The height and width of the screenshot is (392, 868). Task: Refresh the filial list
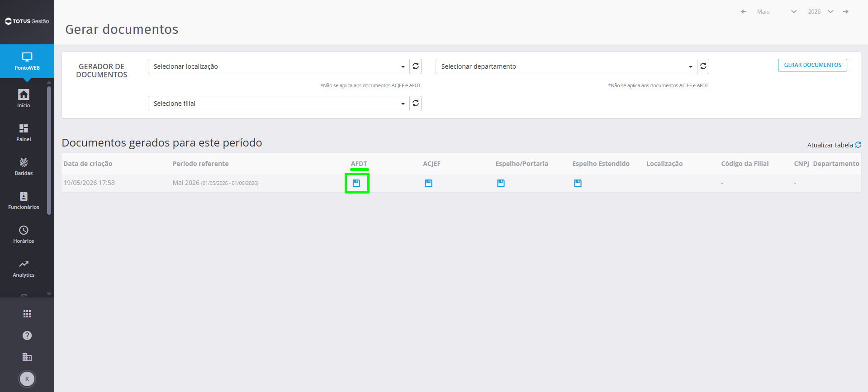point(416,104)
